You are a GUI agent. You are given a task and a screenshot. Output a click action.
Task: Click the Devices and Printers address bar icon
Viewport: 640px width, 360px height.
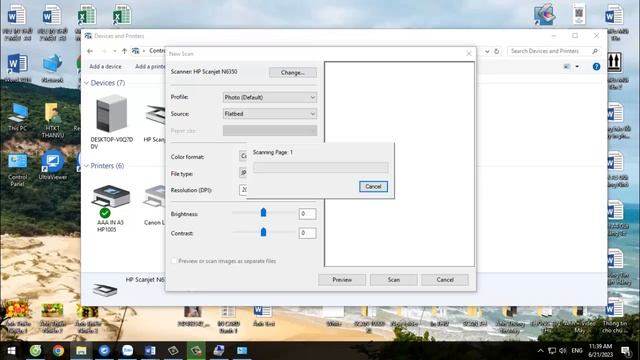pyautogui.click(x=136, y=51)
